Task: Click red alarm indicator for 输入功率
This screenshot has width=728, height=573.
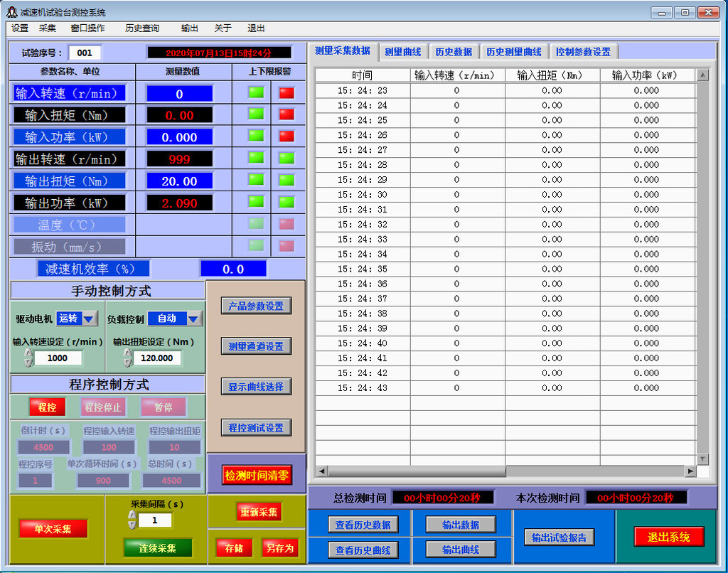Action: coord(286,136)
